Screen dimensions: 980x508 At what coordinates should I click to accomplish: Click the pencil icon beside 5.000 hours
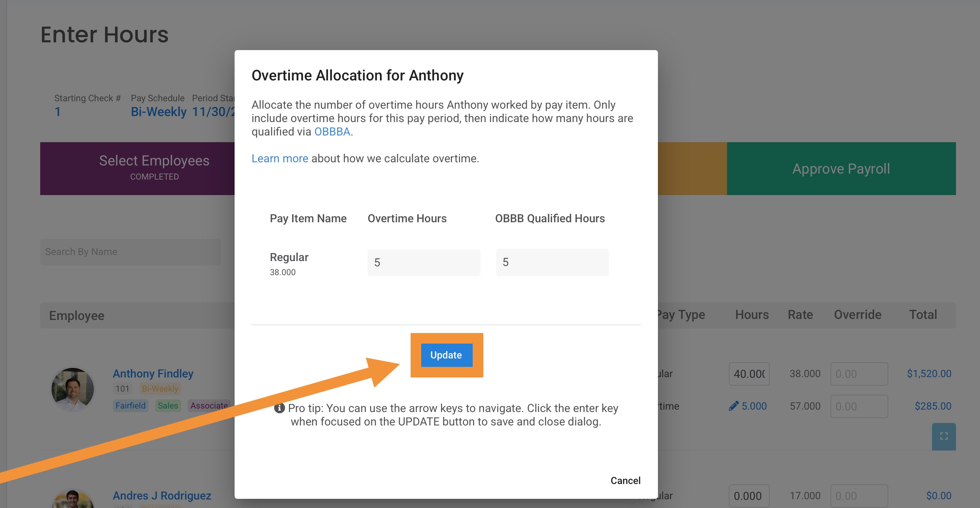click(733, 406)
